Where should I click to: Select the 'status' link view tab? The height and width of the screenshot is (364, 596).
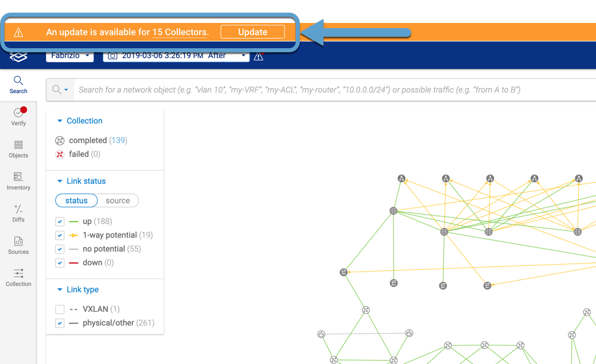coord(76,201)
